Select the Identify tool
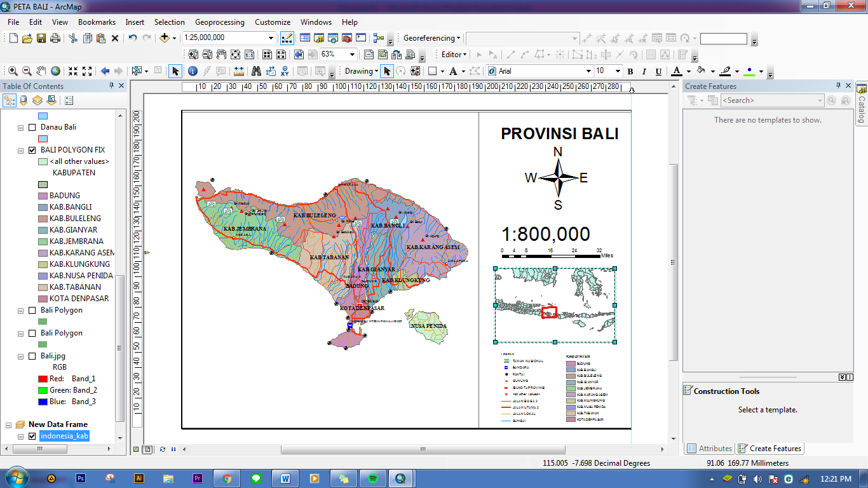Screen dimensions: 868x488 coord(193,71)
